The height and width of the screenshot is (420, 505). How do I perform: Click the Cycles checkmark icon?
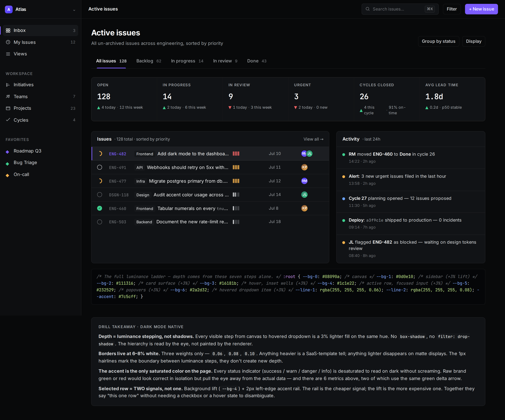click(8, 120)
